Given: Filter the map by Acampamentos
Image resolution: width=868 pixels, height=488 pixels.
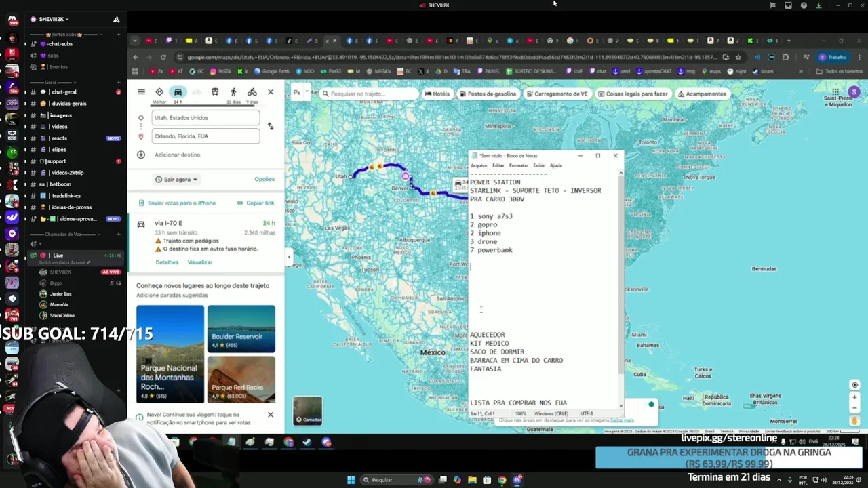Looking at the screenshot, I should 701,94.
